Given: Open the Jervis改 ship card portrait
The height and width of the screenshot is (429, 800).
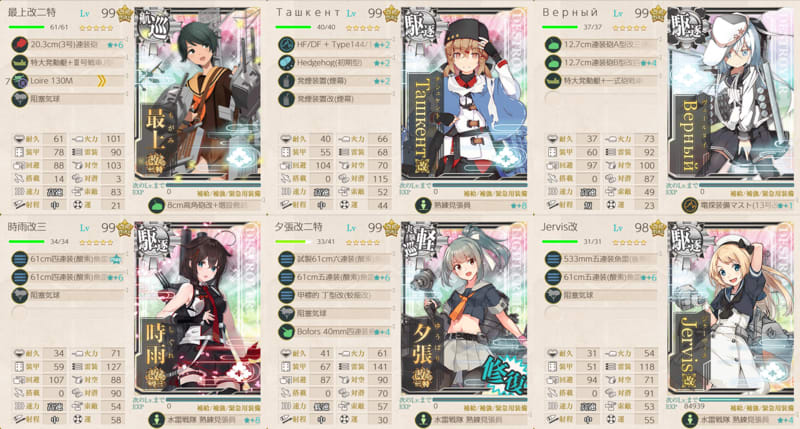Looking at the screenshot, I should (x=732, y=308).
